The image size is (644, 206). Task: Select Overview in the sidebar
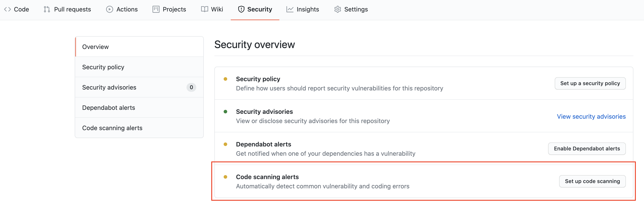[95, 47]
